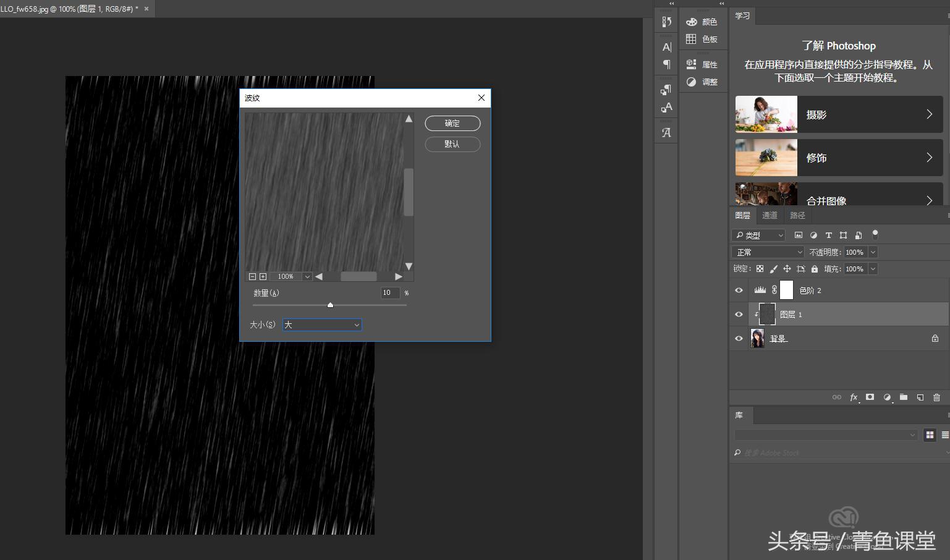950x560 pixels.
Task: Hide the 背景 layer
Action: [739, 339]
